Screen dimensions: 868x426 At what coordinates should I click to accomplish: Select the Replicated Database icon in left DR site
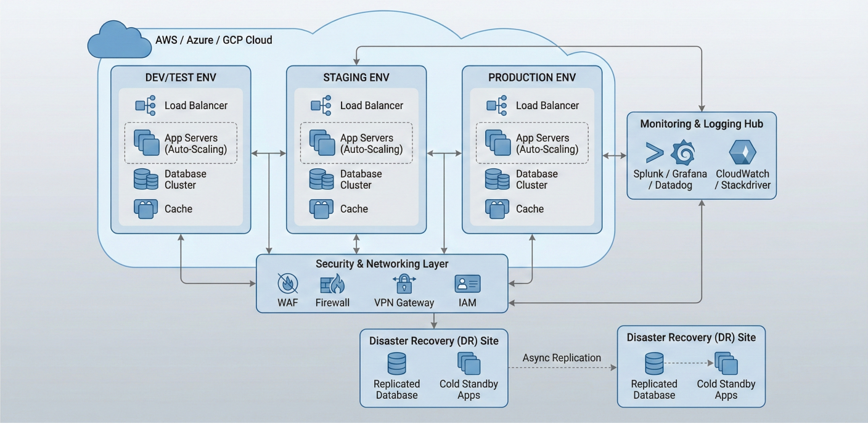click(x=396, y=364)
